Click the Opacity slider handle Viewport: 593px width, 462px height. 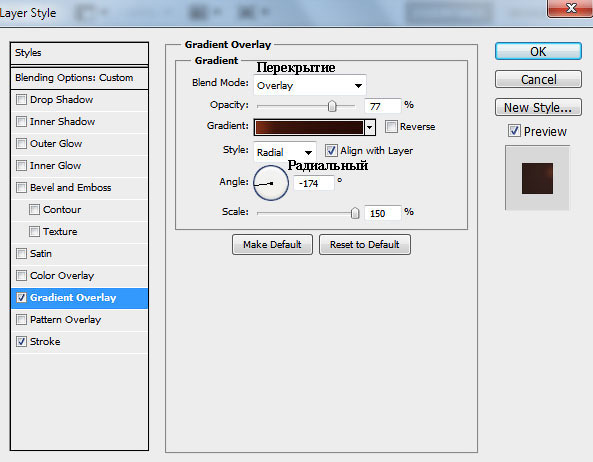[332, 106]
